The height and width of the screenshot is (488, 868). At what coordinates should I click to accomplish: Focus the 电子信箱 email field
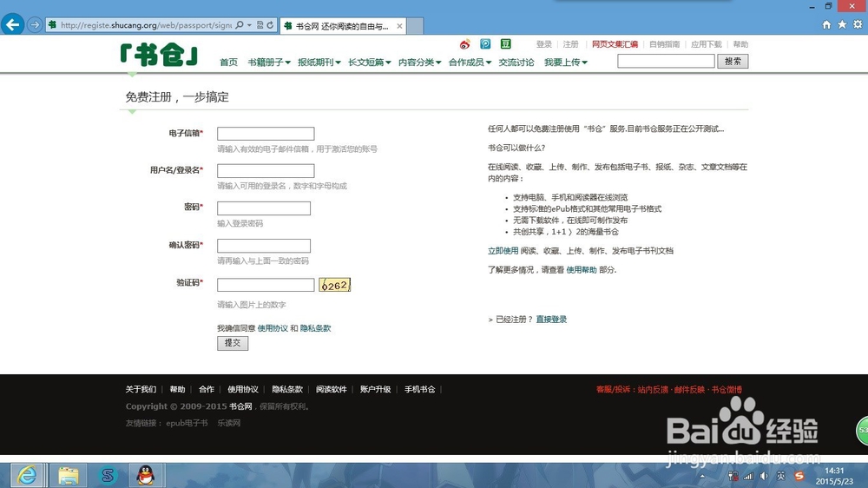(266, 134)
